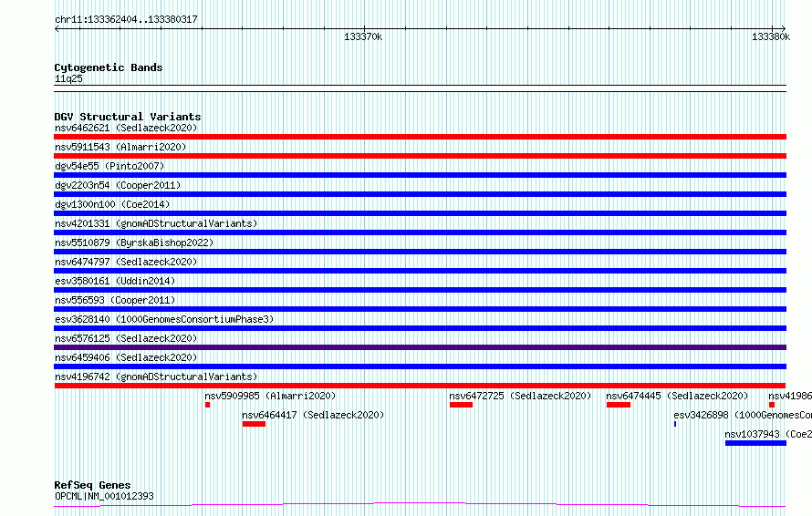Click nsv6459406 (Sedlazeck2020) label
Screen dimensions: 812x516
tap(126, 357)
